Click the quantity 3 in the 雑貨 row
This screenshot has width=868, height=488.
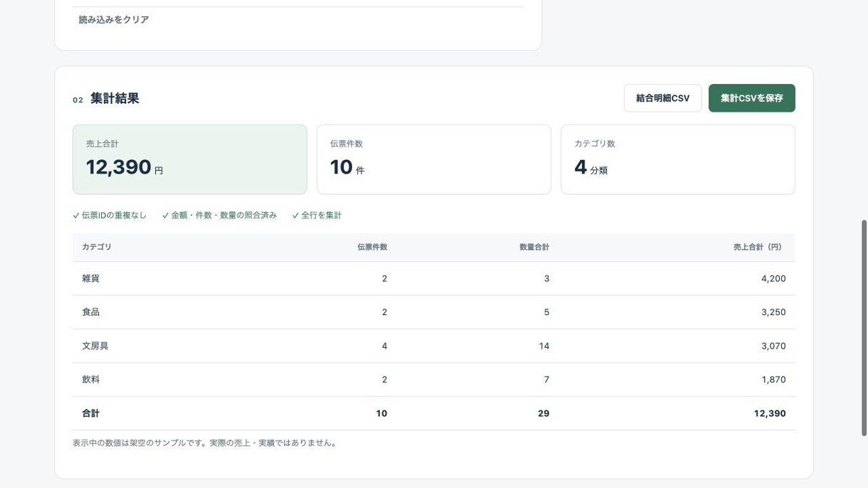546,279
